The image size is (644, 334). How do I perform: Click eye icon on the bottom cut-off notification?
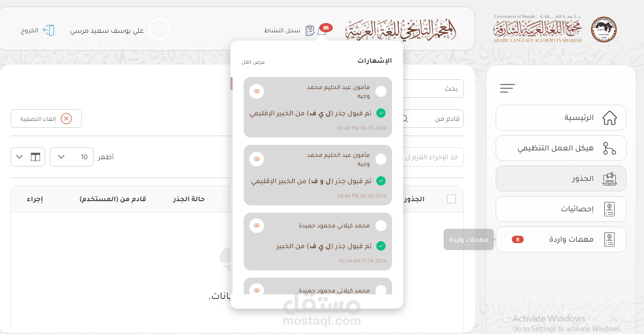257,290
